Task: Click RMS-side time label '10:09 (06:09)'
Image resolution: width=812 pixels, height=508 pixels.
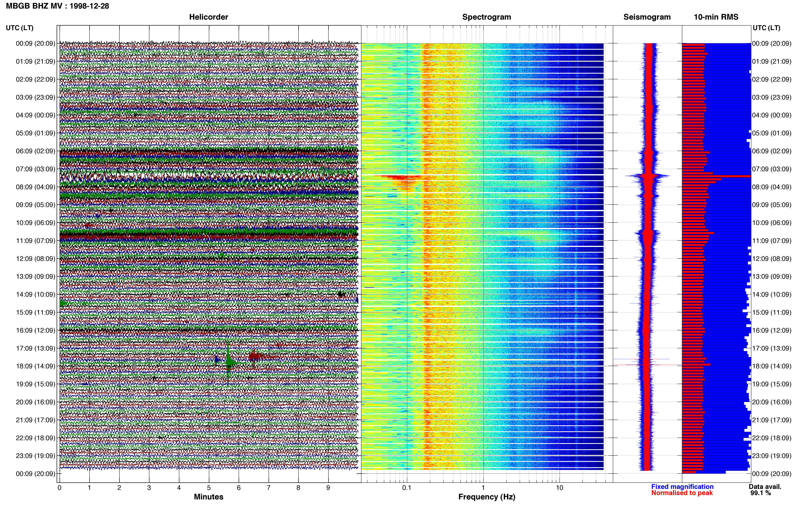Action: [772, 223]
